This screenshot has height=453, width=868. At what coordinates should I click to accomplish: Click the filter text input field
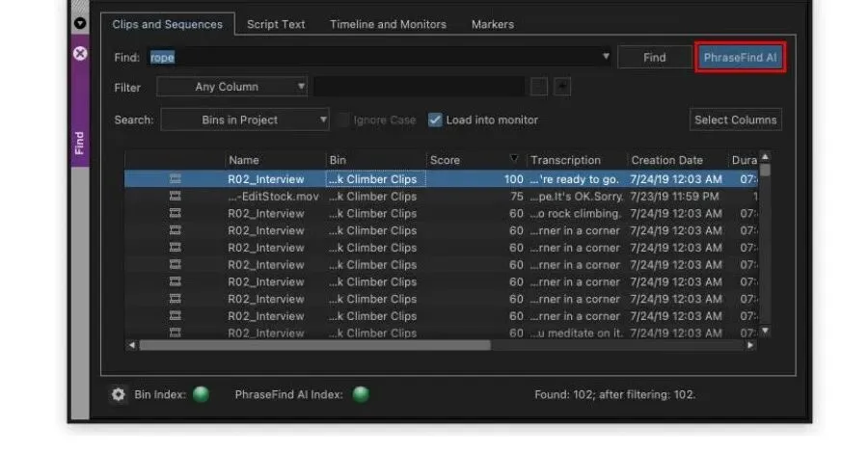[420, 87]
